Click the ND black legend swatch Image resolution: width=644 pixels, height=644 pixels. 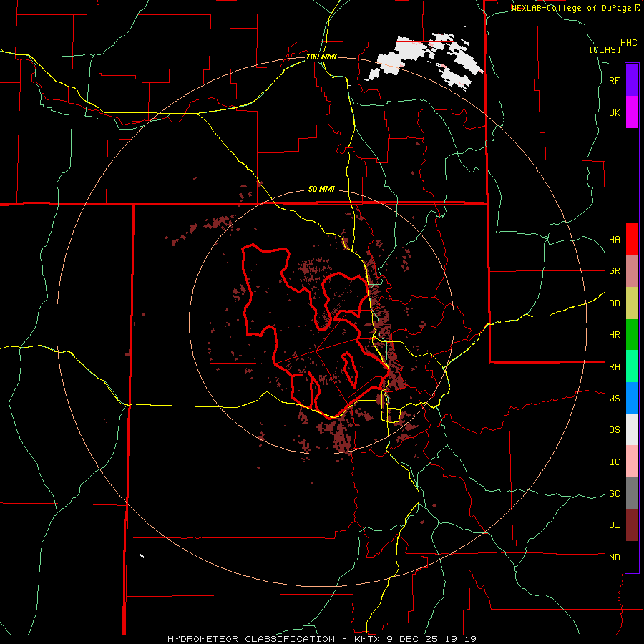632,557
